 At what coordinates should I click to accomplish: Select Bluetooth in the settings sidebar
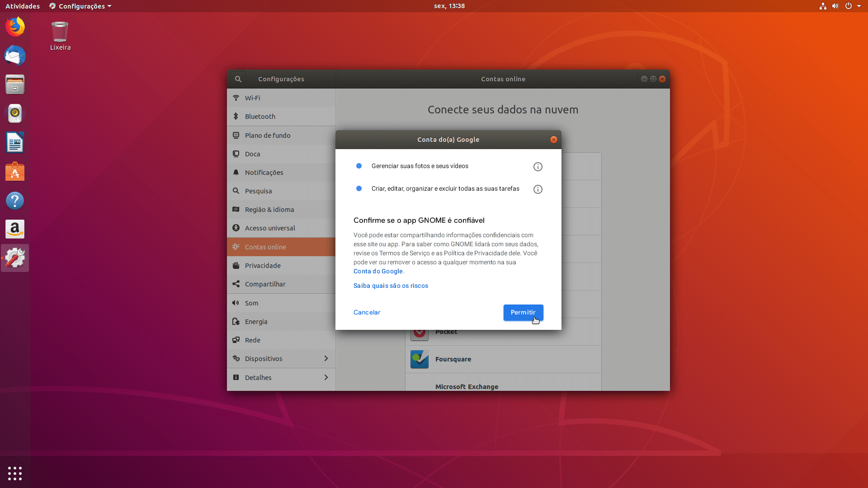pyautogui.click(x=260, y=117)
